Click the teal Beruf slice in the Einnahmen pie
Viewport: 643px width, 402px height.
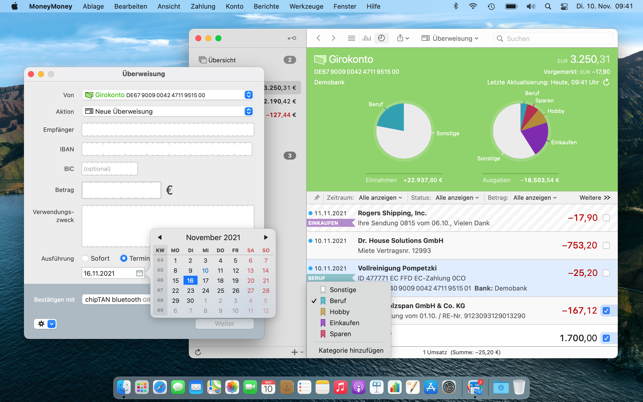click(392, 116)
